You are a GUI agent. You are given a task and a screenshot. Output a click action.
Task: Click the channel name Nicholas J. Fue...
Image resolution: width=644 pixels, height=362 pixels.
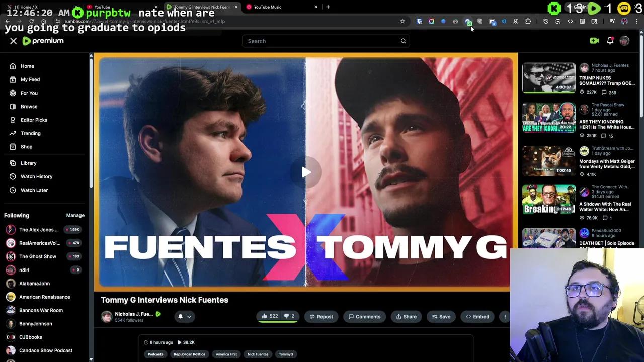point(134,314)
